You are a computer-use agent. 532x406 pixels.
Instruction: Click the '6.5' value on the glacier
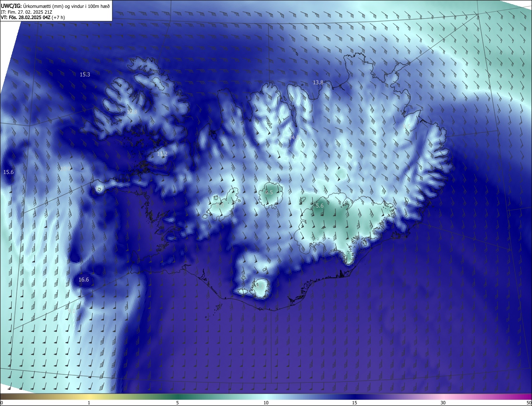(x=269, y=193)
